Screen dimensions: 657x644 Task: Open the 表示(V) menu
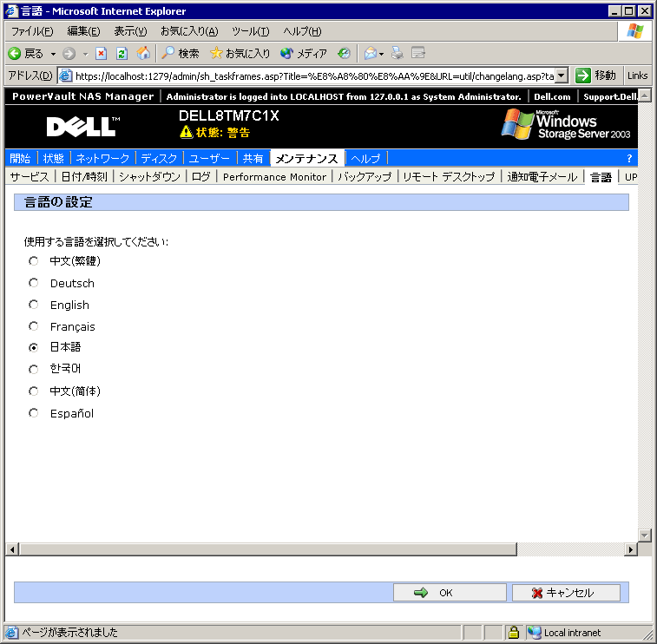click(130, 31)
